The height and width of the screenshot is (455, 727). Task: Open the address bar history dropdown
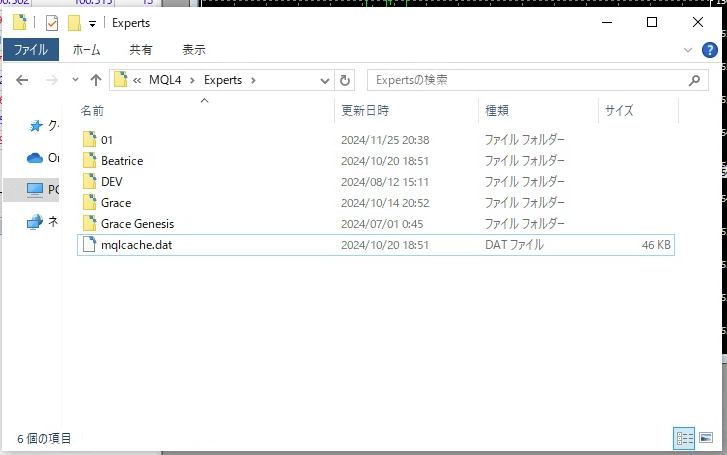tap(325, 80)
